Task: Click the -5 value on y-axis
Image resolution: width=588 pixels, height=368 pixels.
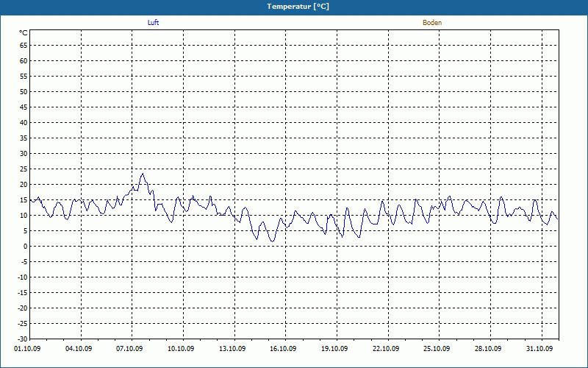Action: (x=24, y=262)
